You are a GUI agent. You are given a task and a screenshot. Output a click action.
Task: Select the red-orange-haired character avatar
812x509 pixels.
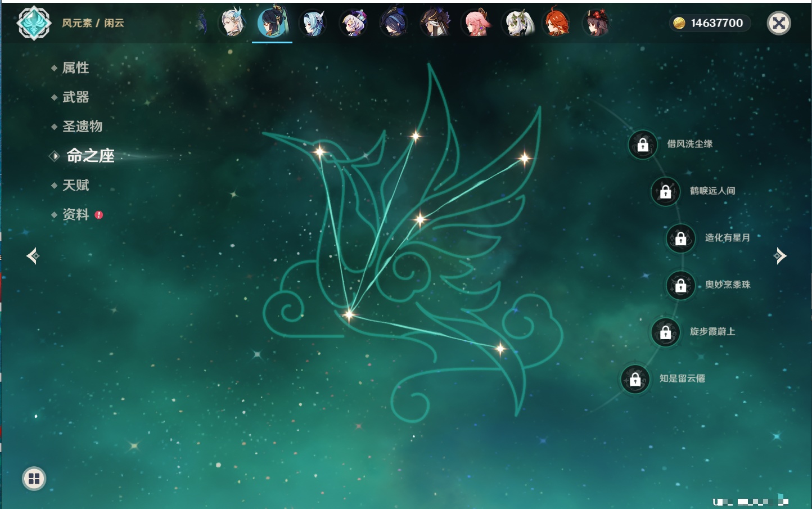click(557, 24)
